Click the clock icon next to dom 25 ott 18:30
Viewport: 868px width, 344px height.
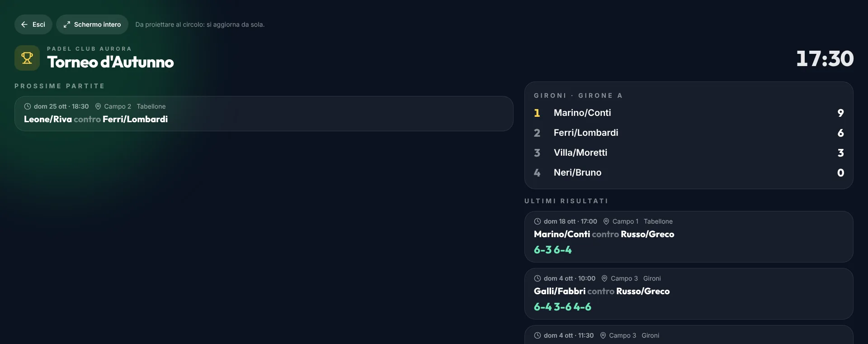pyautogui.click(x=28, y=106)
